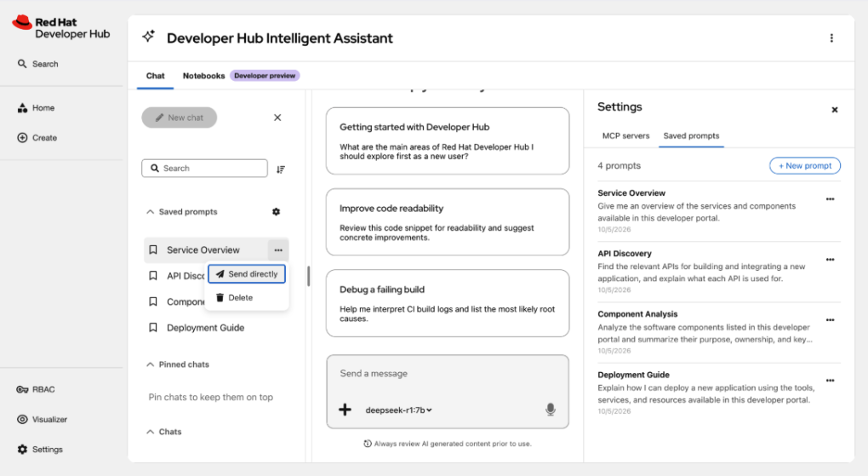Click the sort chats icon
This screenshot has width=868, height=476.
click(x=281, y=169)
